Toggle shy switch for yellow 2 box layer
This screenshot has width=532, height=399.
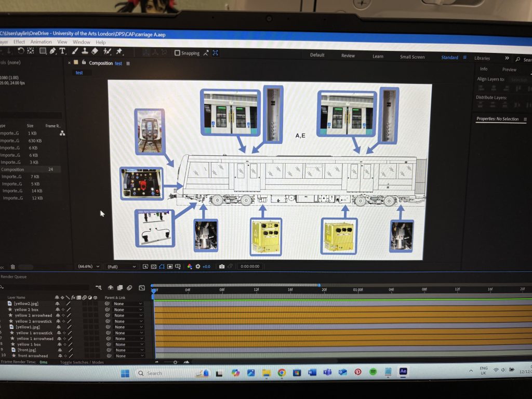coord(58,310)
